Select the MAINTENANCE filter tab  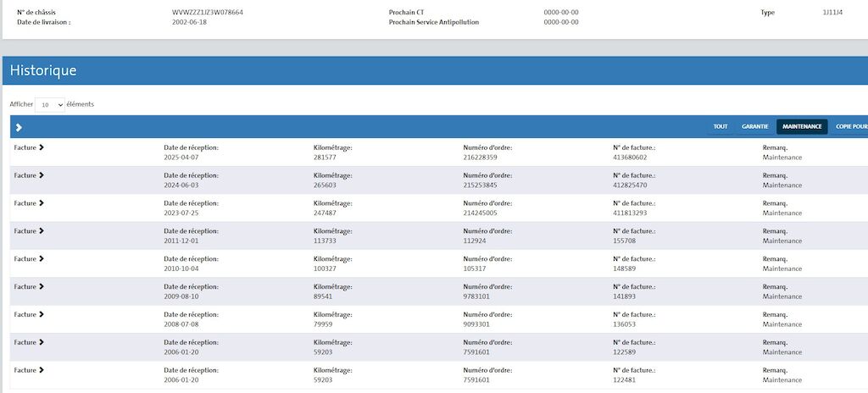click(x=801, y=127)
